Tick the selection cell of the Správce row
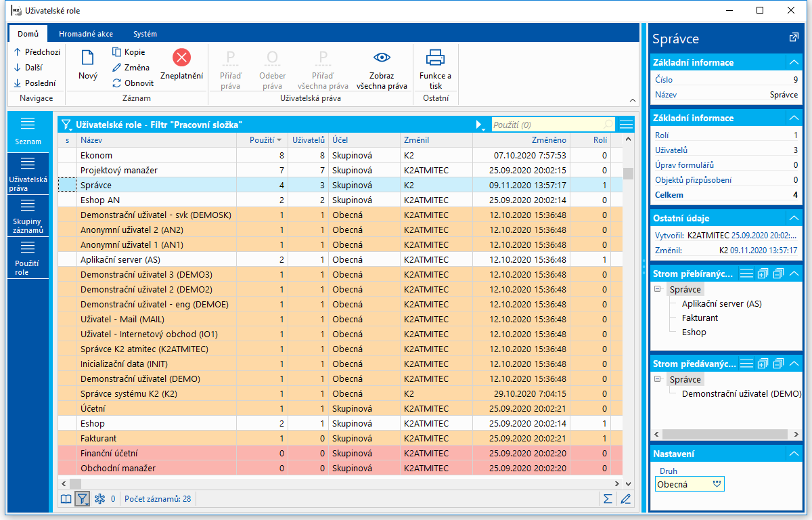This screenshot has width=812, height=520. (67, 185)
